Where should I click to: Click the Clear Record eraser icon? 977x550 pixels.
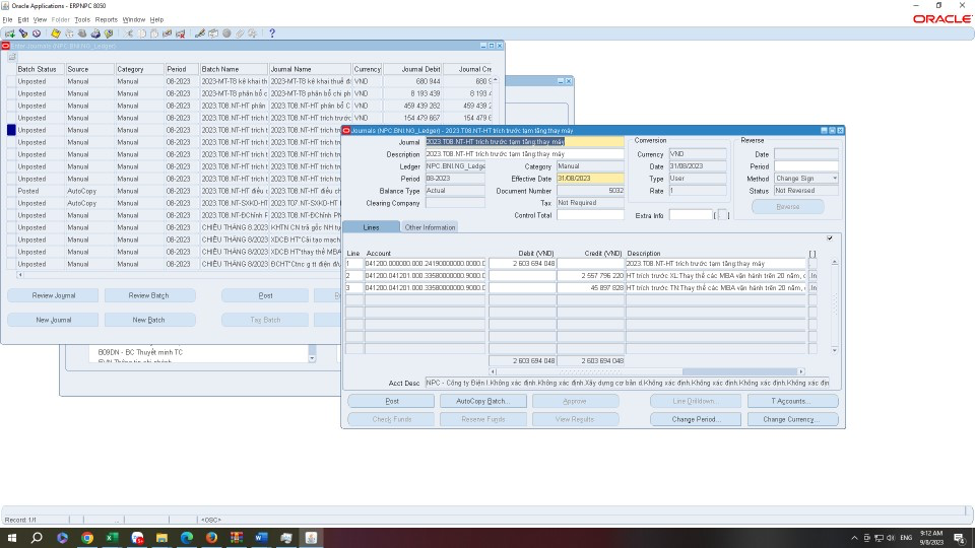click(x=168, y=34)
